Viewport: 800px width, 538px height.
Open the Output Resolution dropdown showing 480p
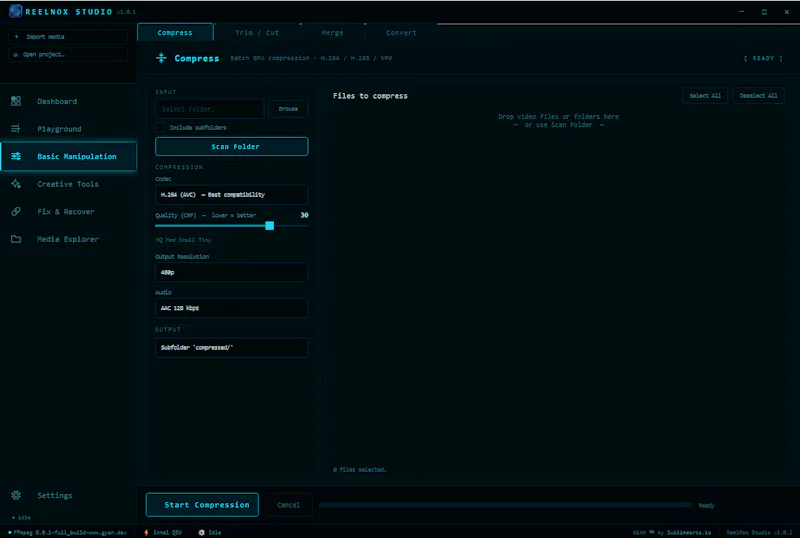(x=231, y=272)
